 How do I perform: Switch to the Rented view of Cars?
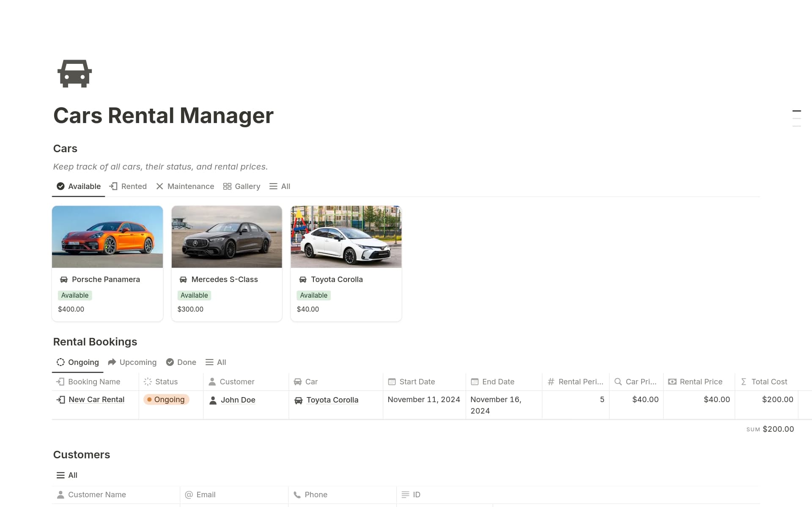click(128, 186)
